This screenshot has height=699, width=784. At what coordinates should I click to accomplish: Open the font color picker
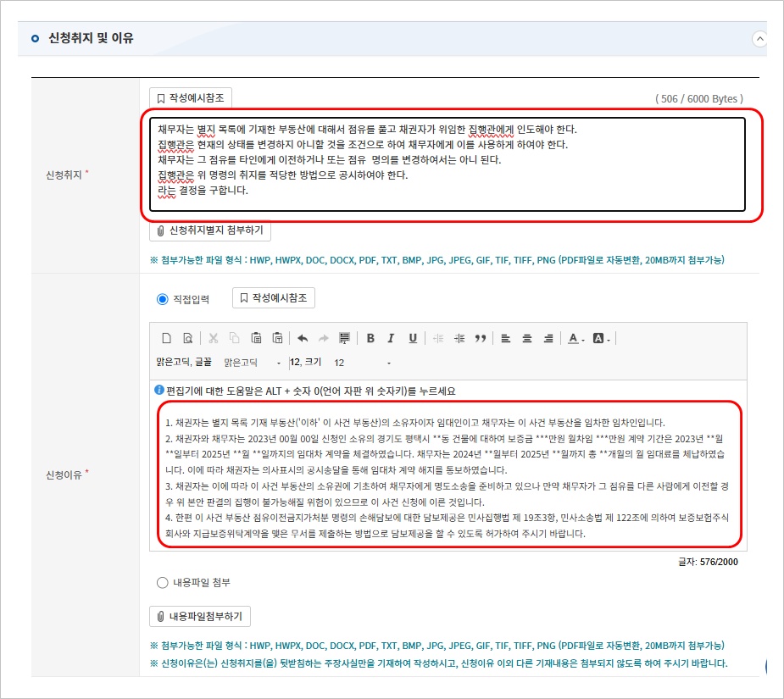(x=575, y=339)
